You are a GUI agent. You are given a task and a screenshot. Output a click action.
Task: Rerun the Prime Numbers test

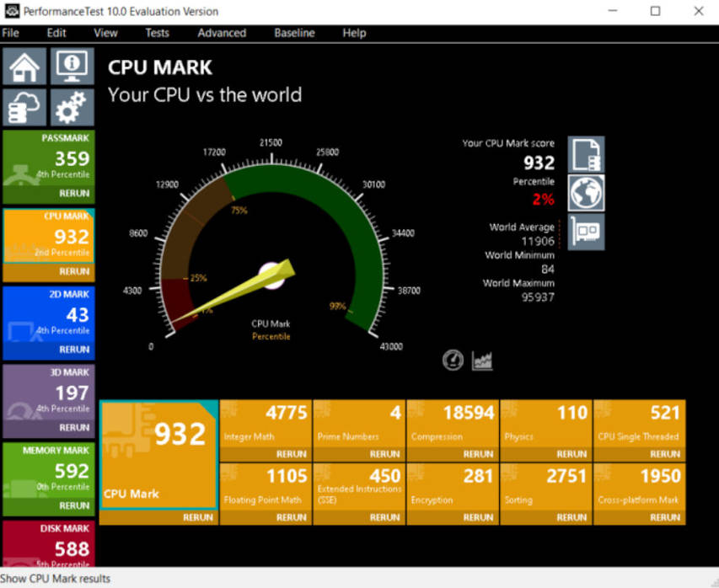point(384,454)
